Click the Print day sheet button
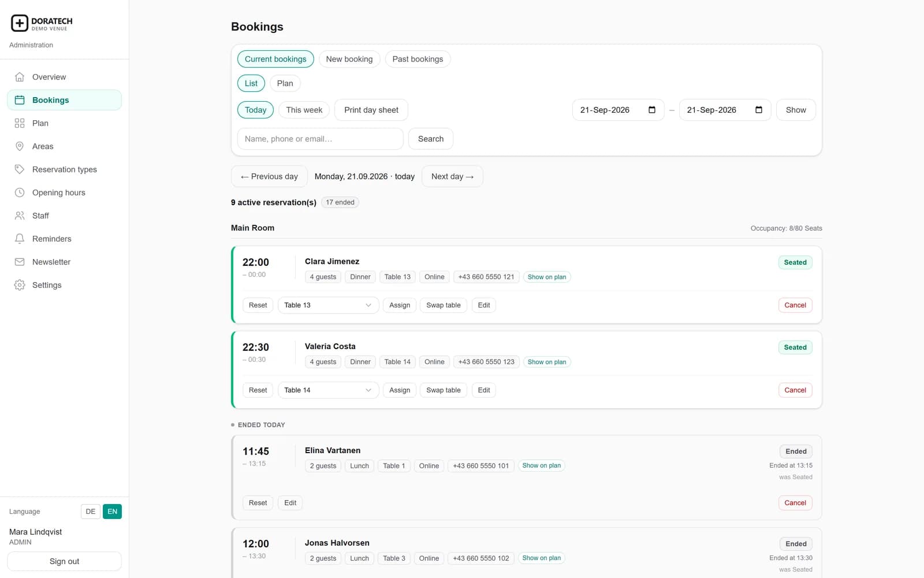Screen dimensions: 924x578 (371, 110)
